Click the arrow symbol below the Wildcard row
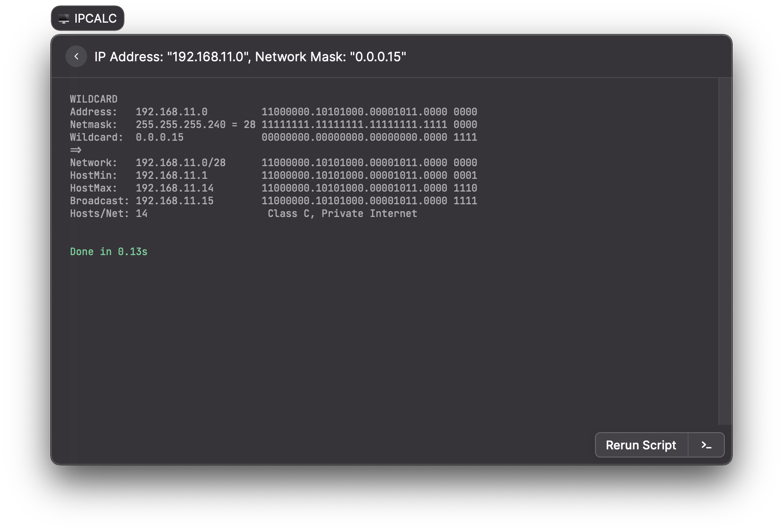Screen dimensions: 783x532 (75, 150)
